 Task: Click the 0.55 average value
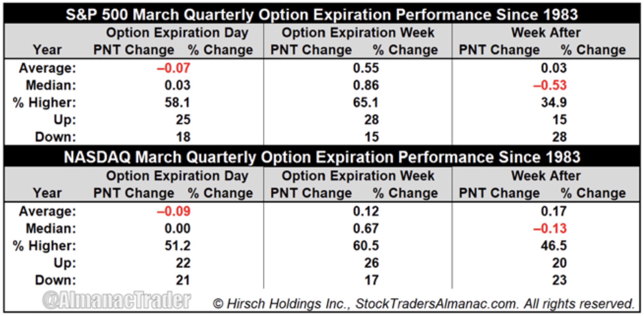(366, 68)
